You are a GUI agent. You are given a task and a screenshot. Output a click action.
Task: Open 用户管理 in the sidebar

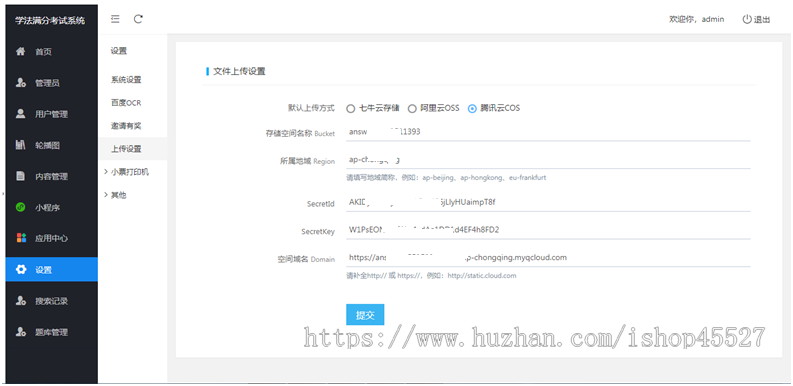click(x=51, y=114)
